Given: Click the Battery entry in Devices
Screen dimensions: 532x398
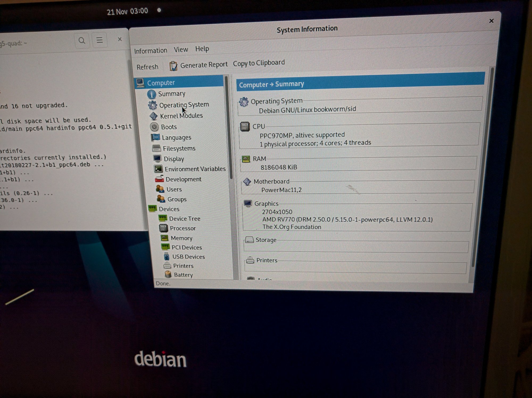Looking at the screenshot, I should tap(183, 275).
